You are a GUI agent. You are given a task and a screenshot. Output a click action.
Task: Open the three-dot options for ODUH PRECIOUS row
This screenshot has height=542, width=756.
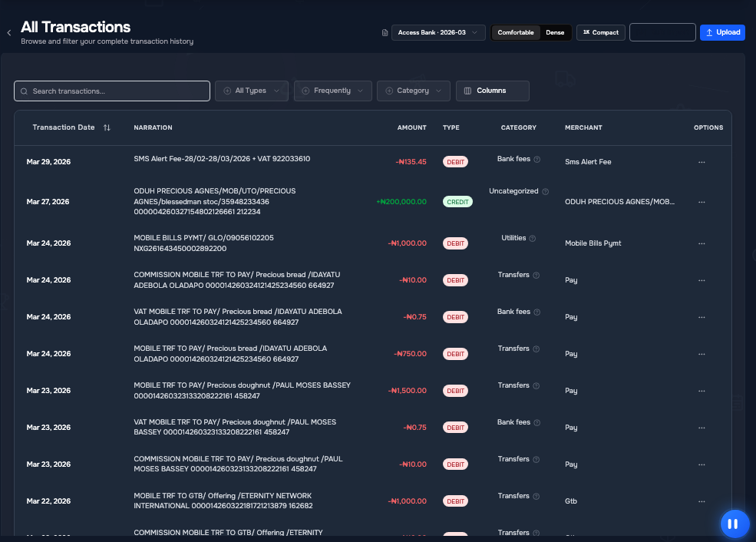coord(702,202)
